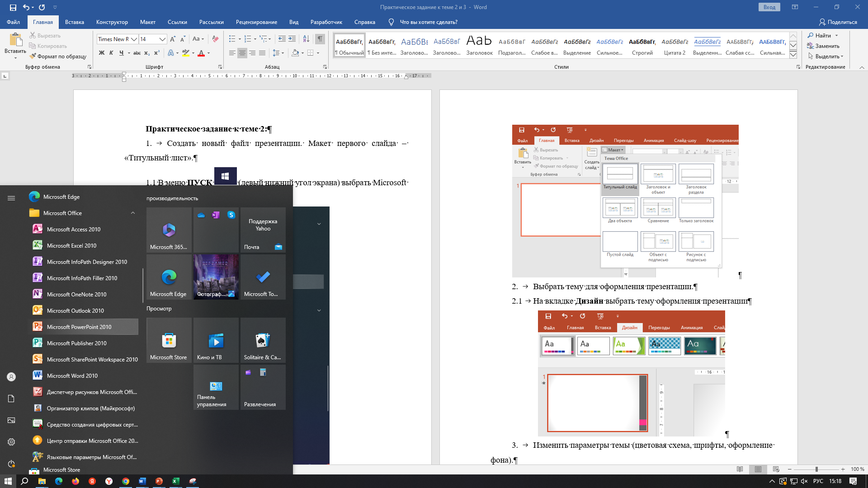
Task: Open the font size dropdown showing 14
Action: pos(162,39)
